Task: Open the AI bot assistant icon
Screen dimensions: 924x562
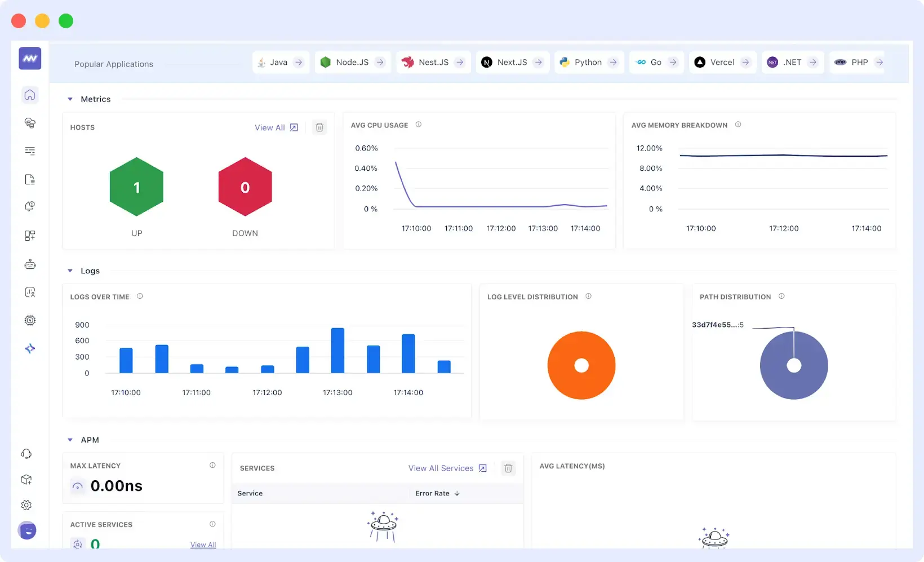Action: click(x=29, y=264)
